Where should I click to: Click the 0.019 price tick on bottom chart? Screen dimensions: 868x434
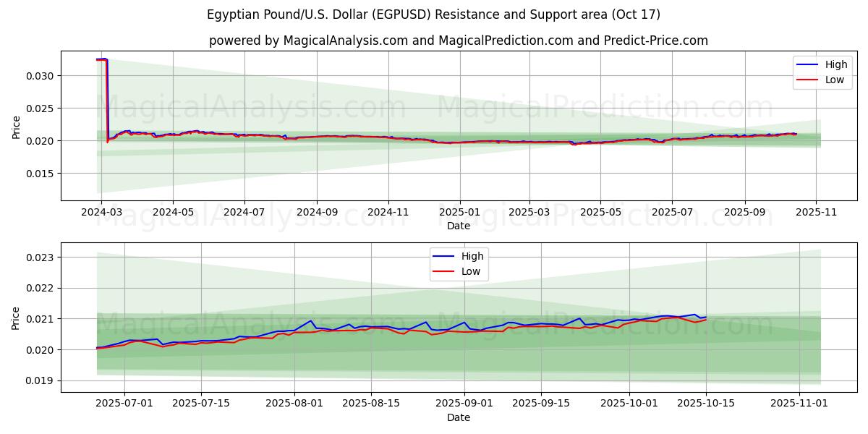[38, 381]
